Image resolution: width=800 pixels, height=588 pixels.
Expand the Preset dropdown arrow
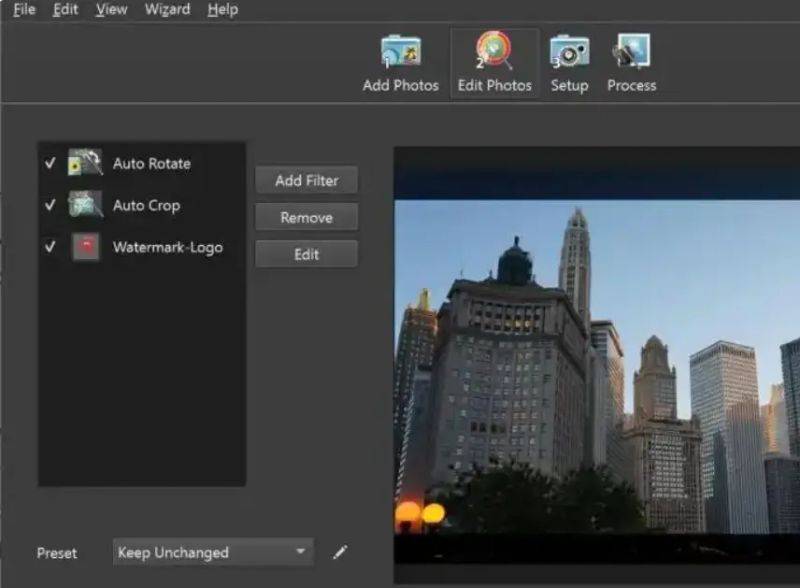point(300,552)
